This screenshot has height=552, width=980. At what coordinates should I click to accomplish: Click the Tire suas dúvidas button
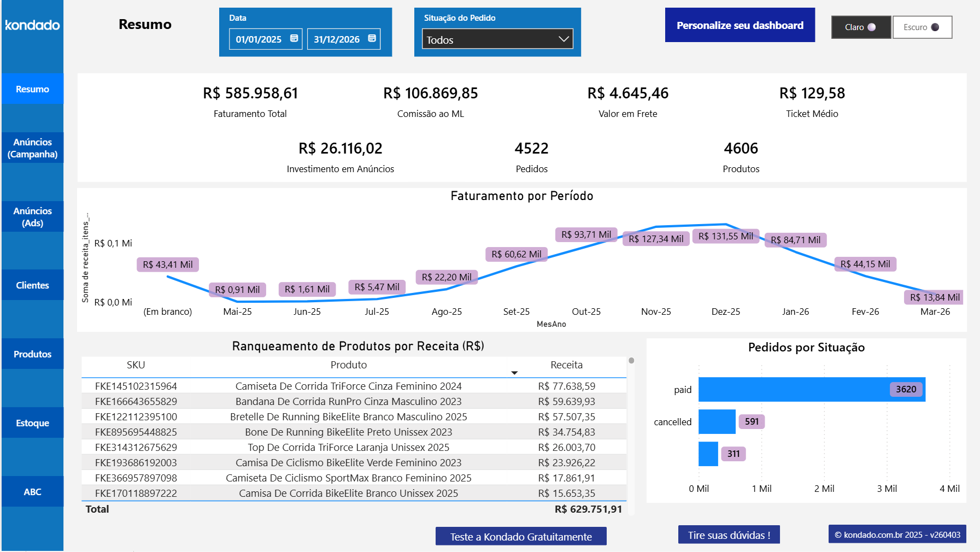point(729,535)
